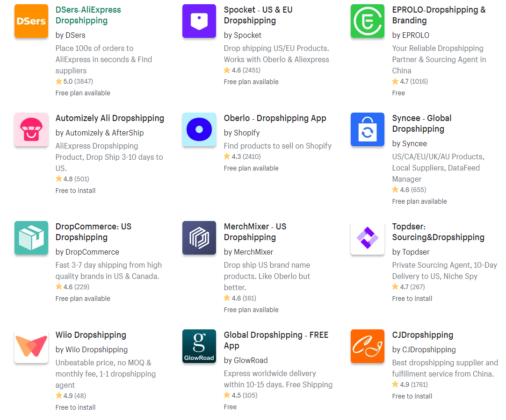Click the MerchMixer dark logo icon
The height and width of the screenshot is (420, 506).
coord(199,237)
